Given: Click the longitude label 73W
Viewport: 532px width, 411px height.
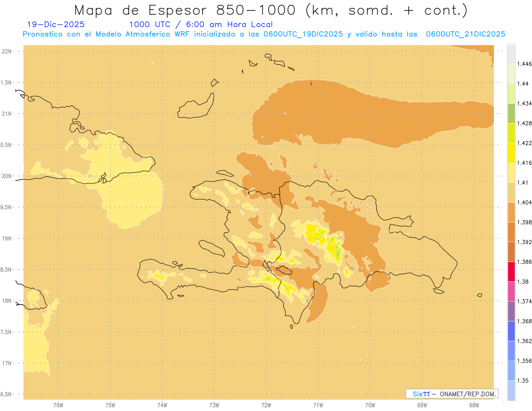Looking at the screenshot, I should click(x=214, y=405).
